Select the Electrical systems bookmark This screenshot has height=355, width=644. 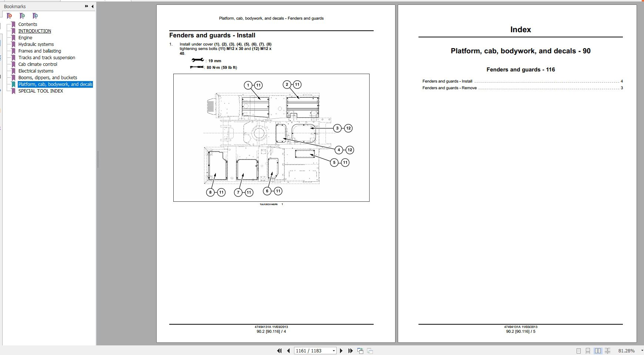coord(36,71)
